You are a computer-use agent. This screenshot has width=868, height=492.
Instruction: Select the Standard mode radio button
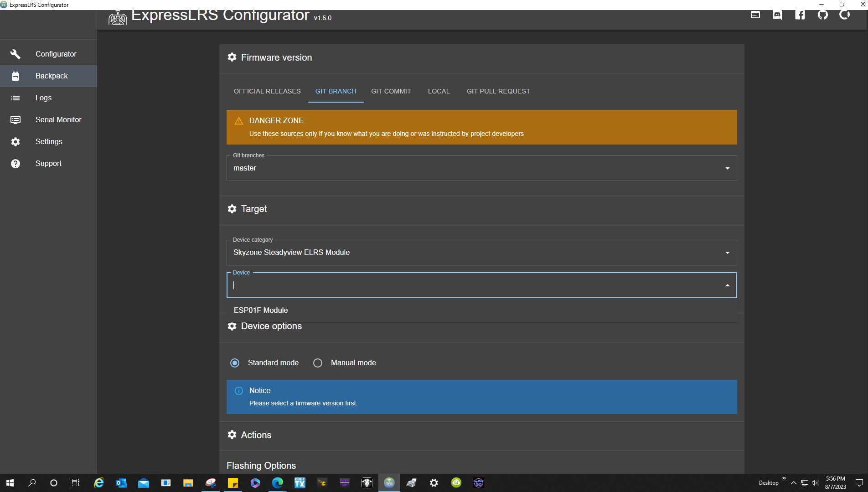[235, 363]
